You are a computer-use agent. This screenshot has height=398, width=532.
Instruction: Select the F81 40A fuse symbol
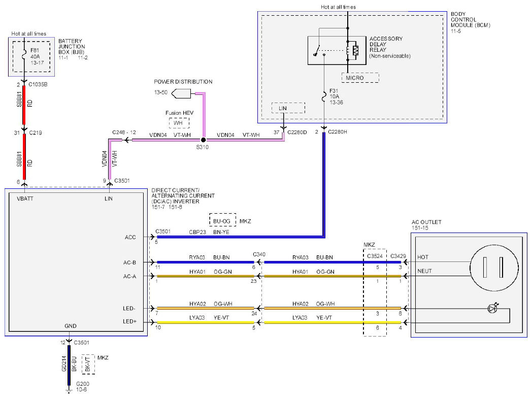pos(24,55)
